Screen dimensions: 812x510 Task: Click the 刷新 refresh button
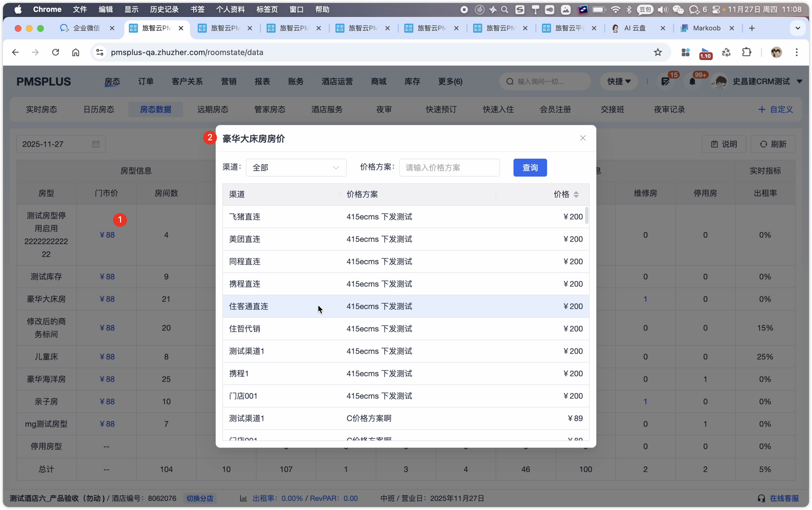[773, 144]
